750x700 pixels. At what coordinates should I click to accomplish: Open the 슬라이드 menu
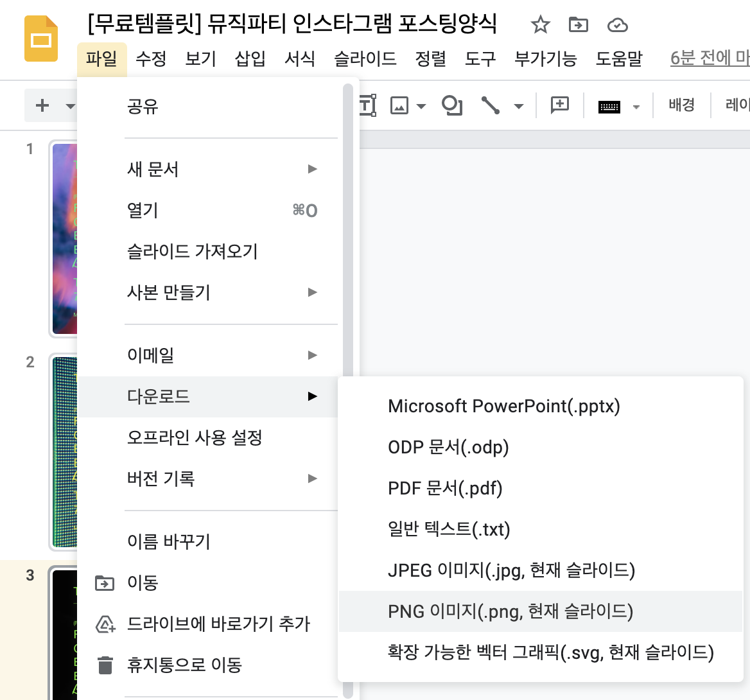[x=365, y=59]
